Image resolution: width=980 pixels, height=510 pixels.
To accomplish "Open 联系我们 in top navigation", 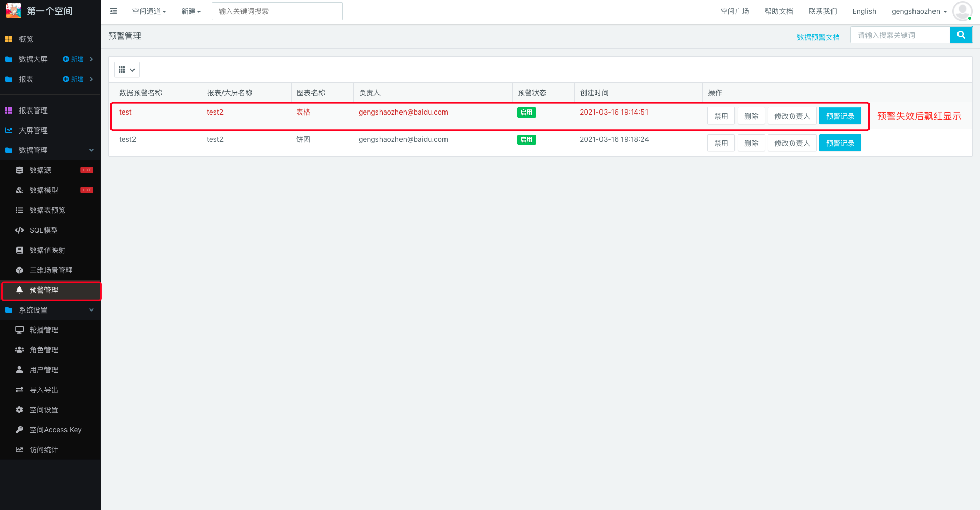I will [x=822, y=11].
